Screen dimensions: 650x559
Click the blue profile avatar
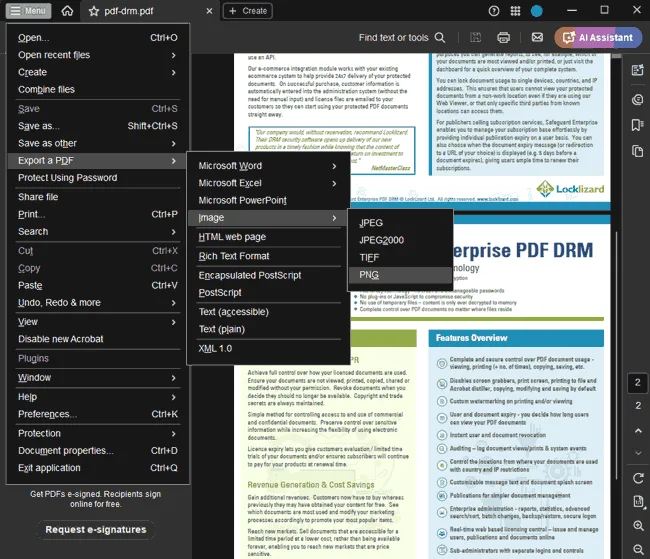point(537,11)
